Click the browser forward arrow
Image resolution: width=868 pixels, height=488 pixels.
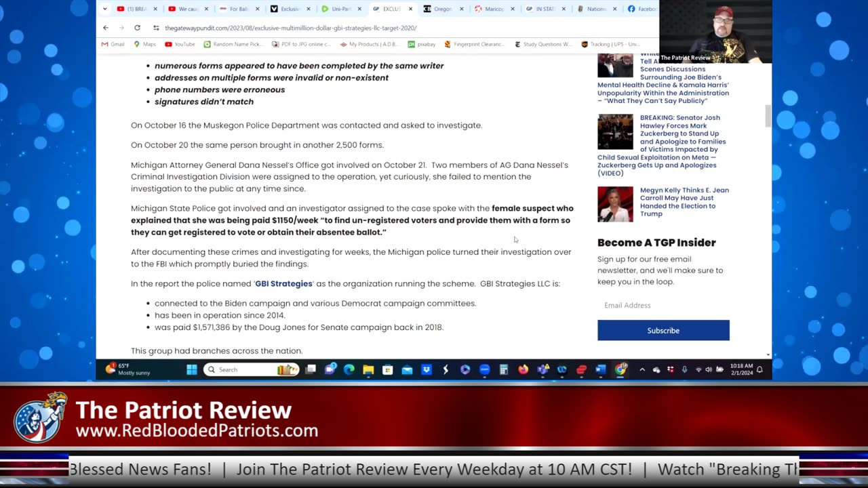(121, 28)
